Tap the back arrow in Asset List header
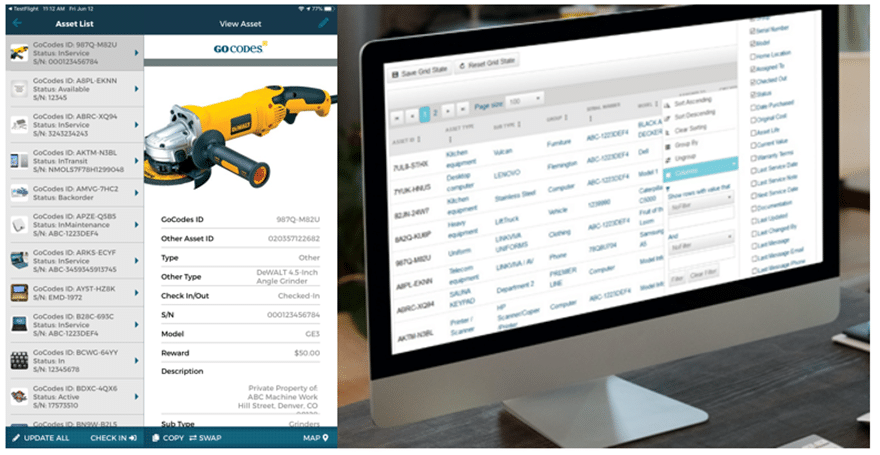The width and height of the screenshot is (880, 455). tap(16, 23)
